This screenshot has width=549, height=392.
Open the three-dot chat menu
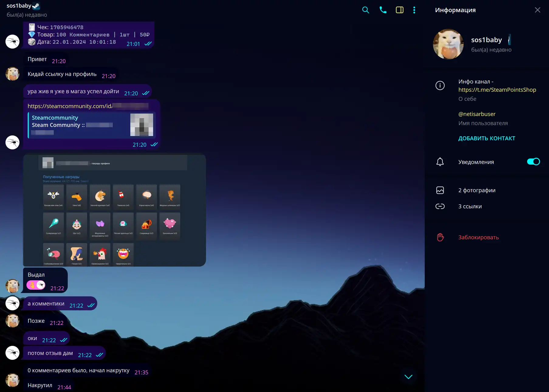(x=414, y=10)
